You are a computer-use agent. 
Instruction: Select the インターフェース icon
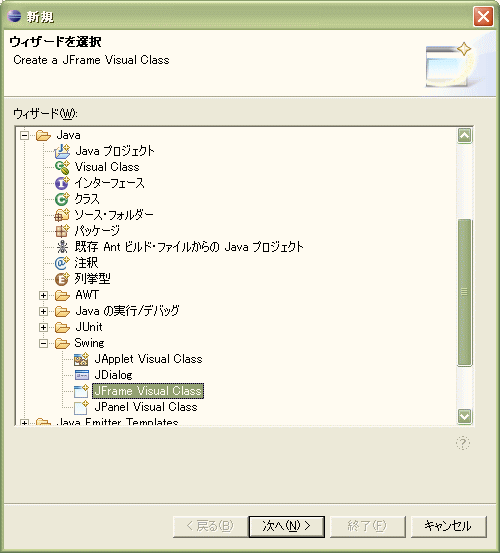click(62, 183)
